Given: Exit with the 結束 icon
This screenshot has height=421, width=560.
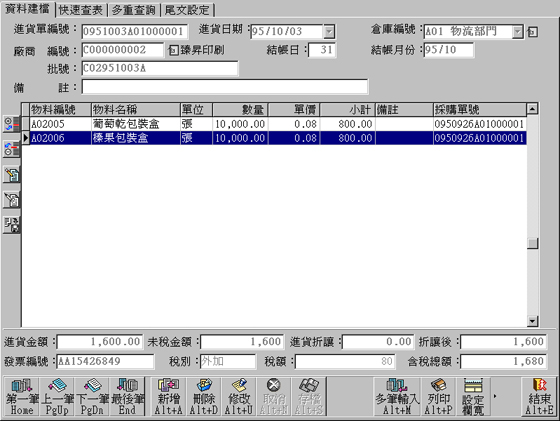Looking at the screenshot, I should (x=539, y=396).
